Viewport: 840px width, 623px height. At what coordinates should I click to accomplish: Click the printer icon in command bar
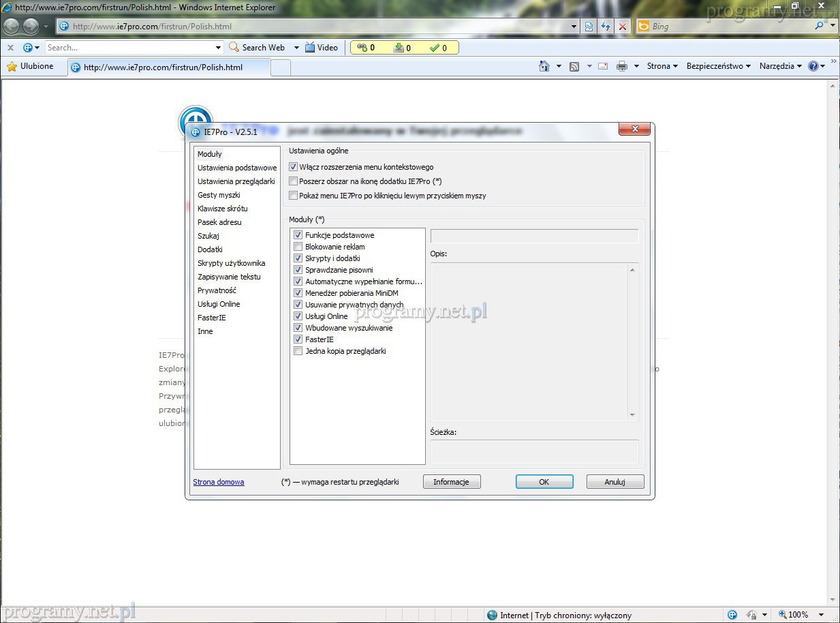(x=621, y=66)
